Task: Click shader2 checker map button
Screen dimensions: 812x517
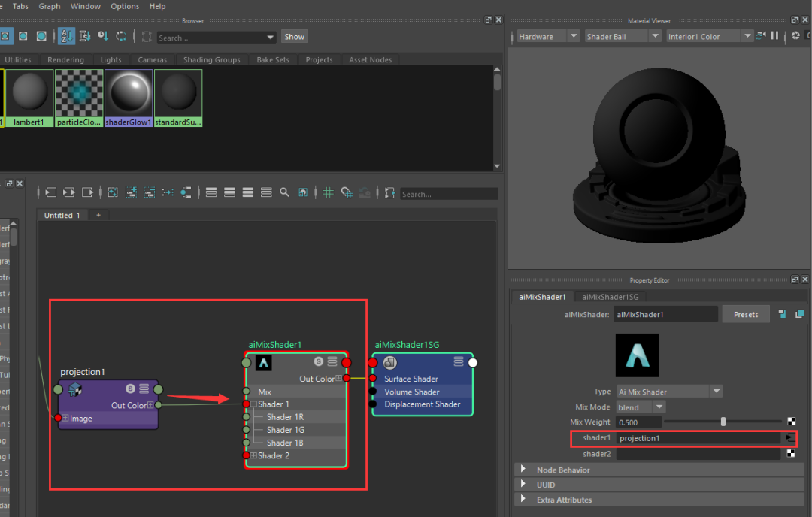Action: click(791, 453)
